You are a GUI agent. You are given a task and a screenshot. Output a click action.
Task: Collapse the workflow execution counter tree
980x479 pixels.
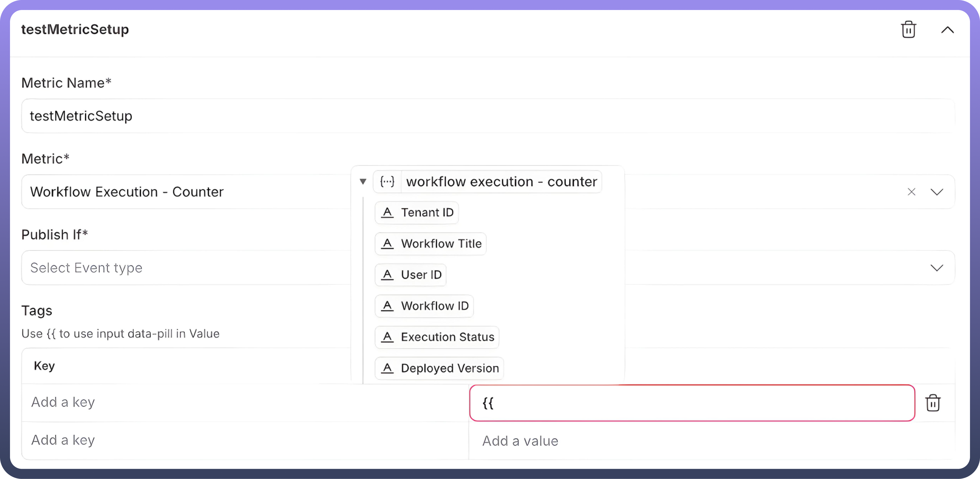pos(363,182)
